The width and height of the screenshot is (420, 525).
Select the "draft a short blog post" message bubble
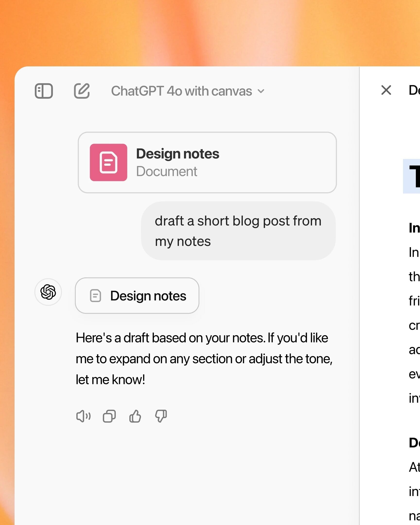click(238, 231)
